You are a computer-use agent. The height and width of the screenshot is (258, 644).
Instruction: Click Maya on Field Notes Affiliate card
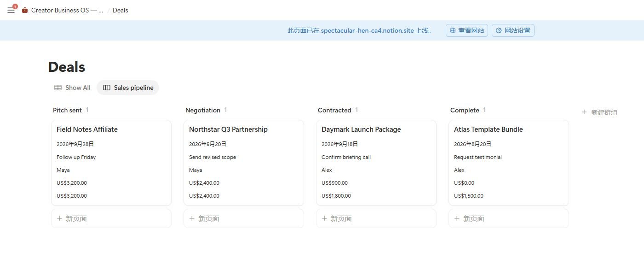[x=63, y=170]
